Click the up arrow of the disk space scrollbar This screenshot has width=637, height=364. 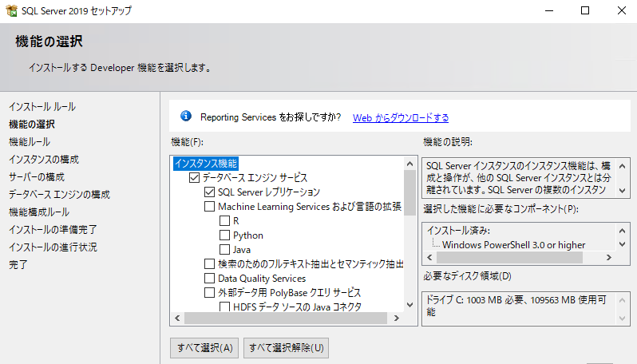pyautogui.click(x=622, y=300)
